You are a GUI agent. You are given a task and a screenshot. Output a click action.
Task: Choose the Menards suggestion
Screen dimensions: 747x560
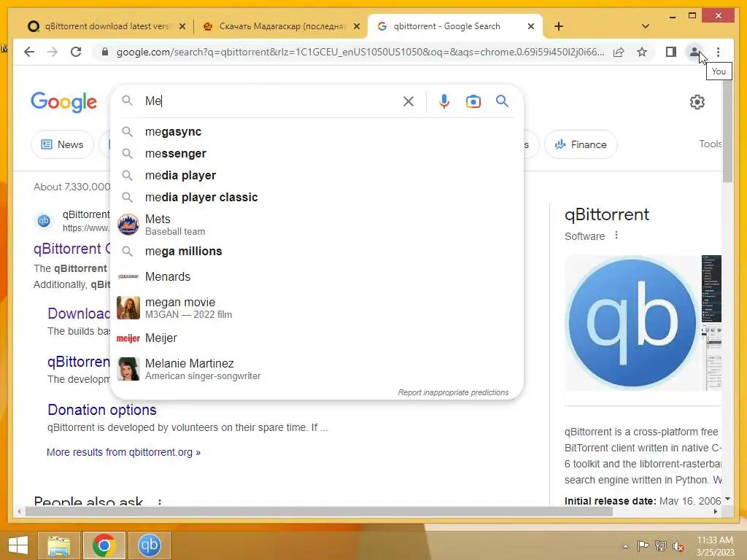[317, 276]
